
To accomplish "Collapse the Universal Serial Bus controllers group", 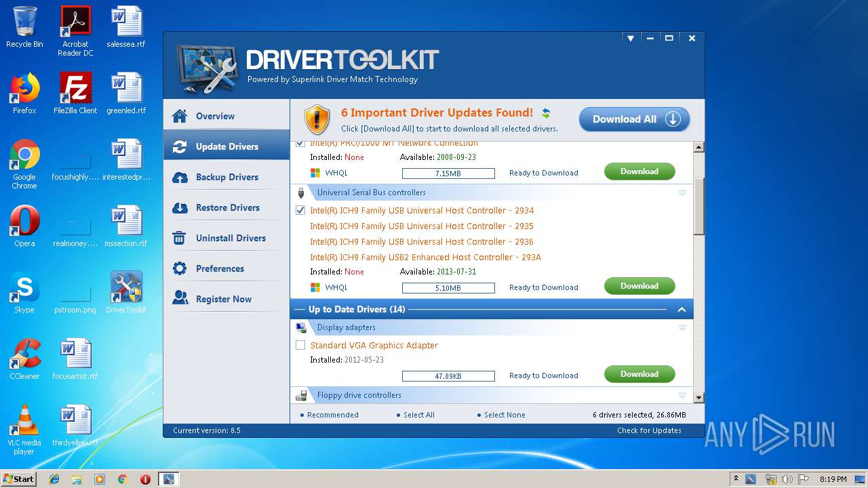I will click(x=682, y=192).
